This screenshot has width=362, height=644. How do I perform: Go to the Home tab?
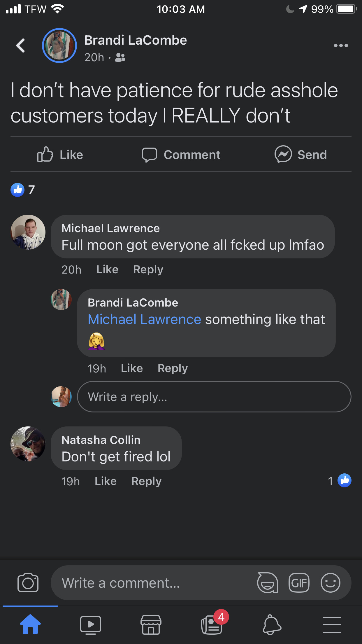(30, 625)
